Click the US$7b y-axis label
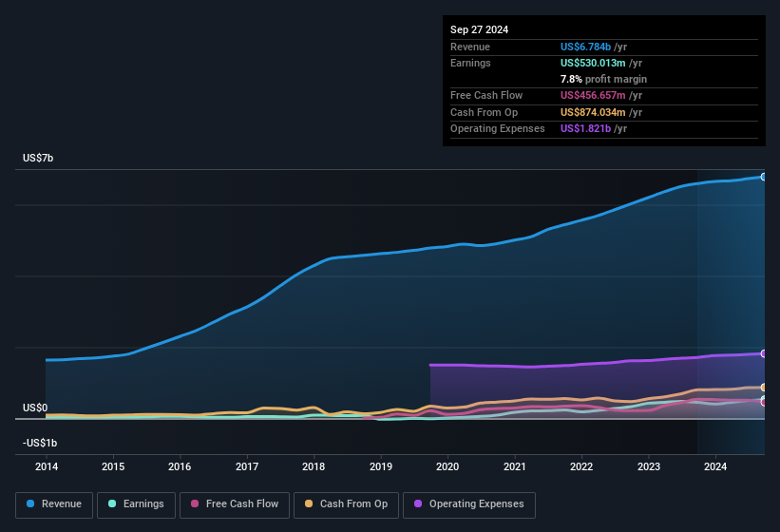780x532 pixels. (x=38, y=158)
